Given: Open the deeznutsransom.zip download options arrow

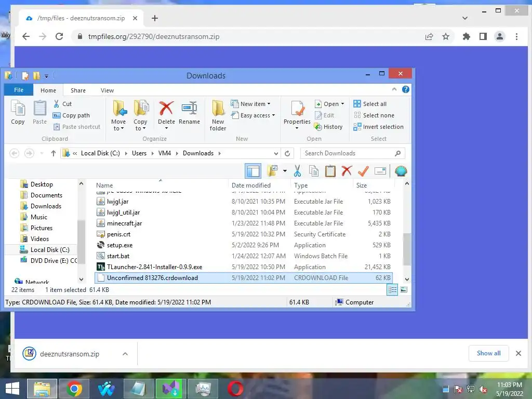Looking at the screenshot, I should pyautogui.click(x=125, y=354).
